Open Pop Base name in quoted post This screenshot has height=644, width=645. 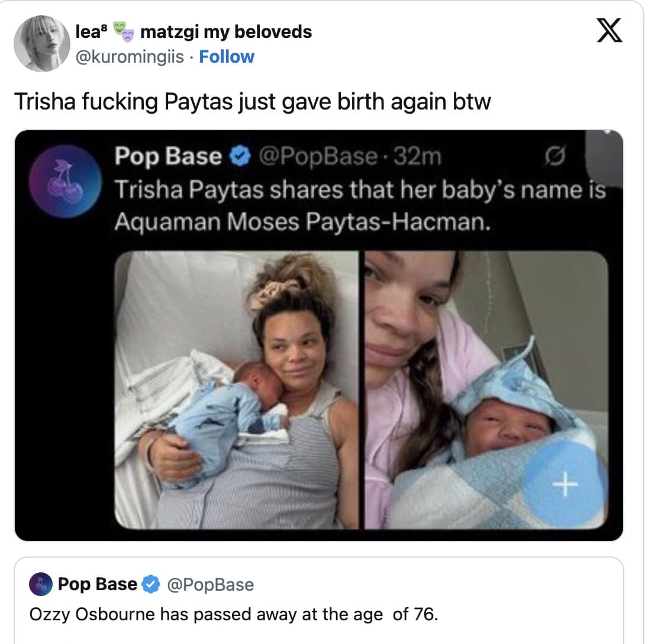(x=97, y=585)
